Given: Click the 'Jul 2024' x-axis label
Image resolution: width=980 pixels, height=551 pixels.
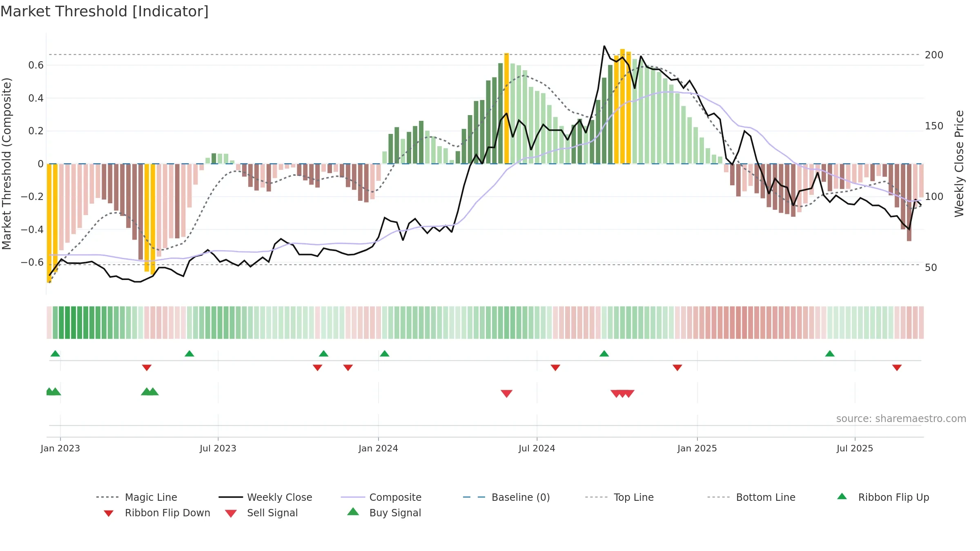Looking at the screenshot, I should coord(537,449).
